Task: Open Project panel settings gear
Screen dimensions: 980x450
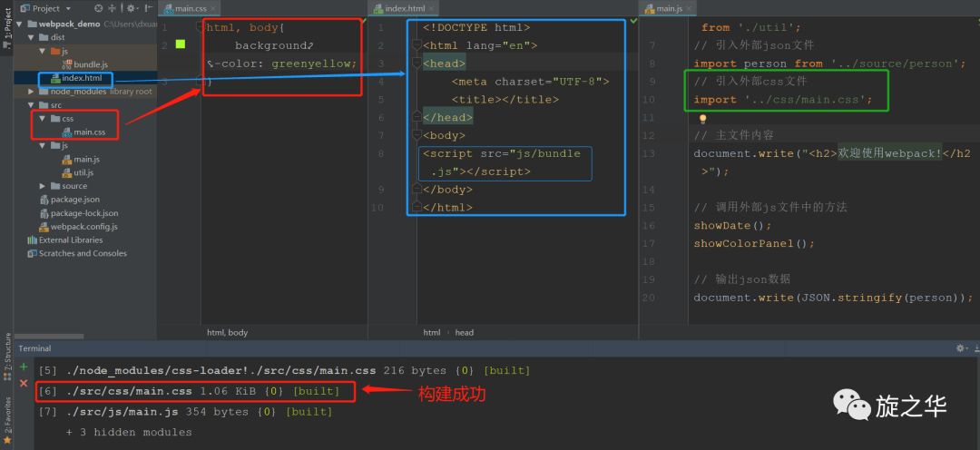Action: click(x=132, y=9)
